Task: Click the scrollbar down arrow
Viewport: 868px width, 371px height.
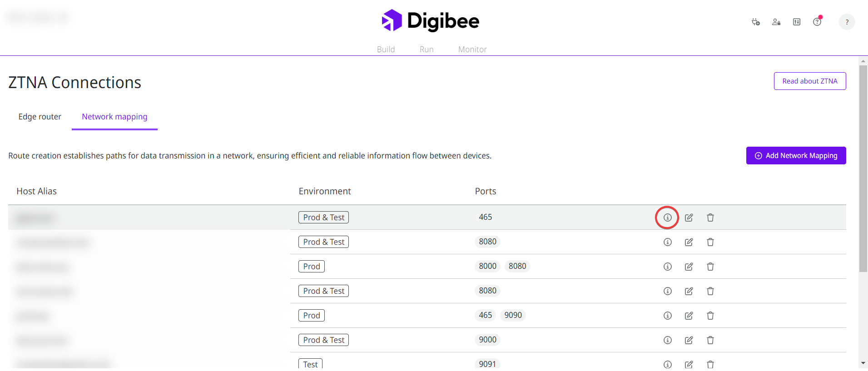Action: 863,363
